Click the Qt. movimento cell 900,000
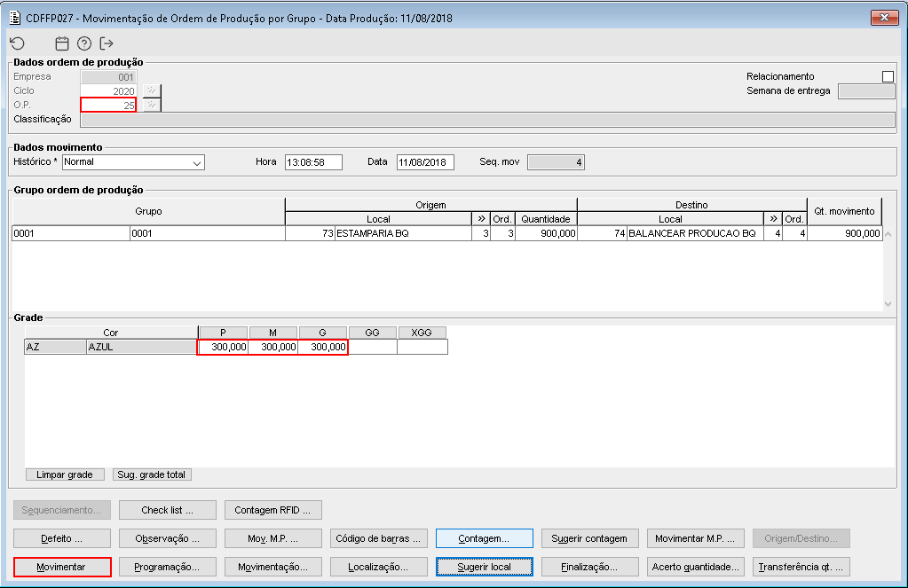908x588 pixels. click(x=844, y=233)
